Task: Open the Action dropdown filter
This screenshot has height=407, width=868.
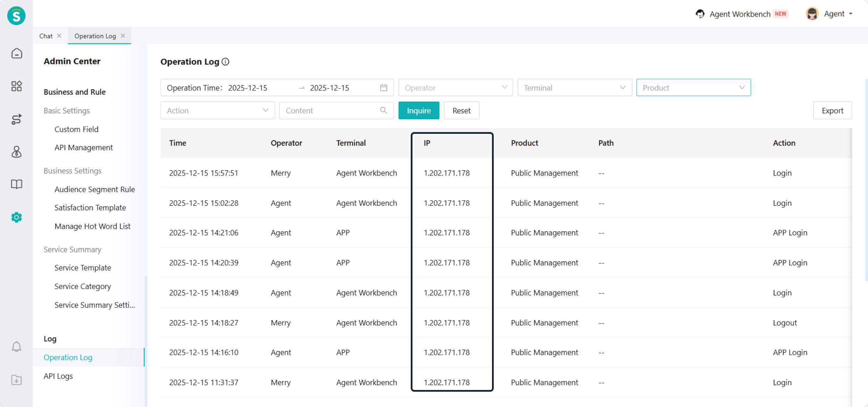Action: tap(217, 111)
